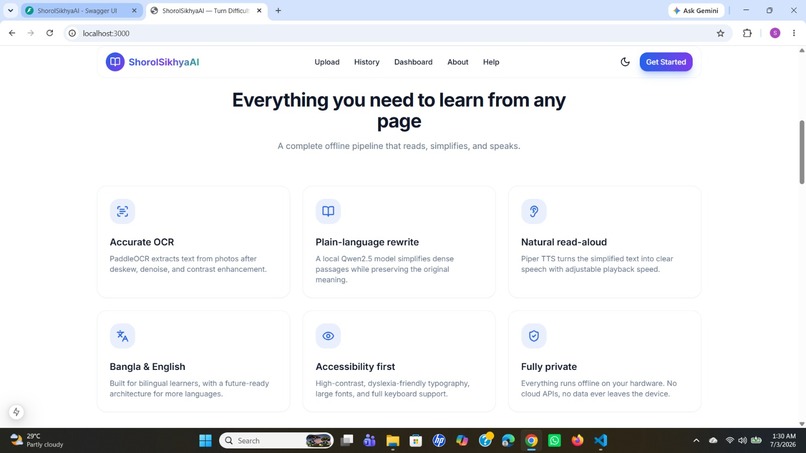Open the Chrome three-dot menu
The image size is (806, 453).
coord(794,33)
